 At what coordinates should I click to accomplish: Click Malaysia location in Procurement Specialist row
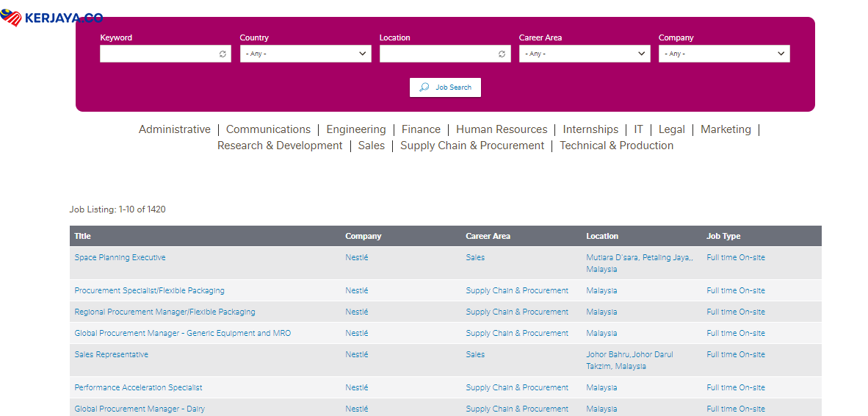pyautogui.click(x=601, y=290)
